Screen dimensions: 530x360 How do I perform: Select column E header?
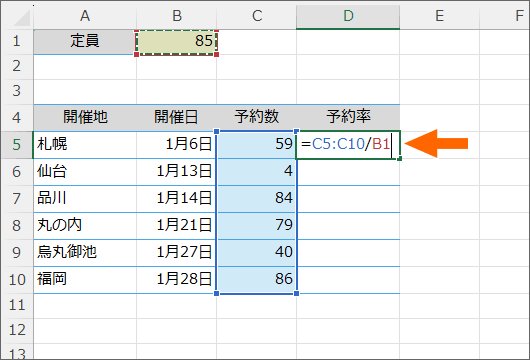pyautogui.click(x=439, y=16)
